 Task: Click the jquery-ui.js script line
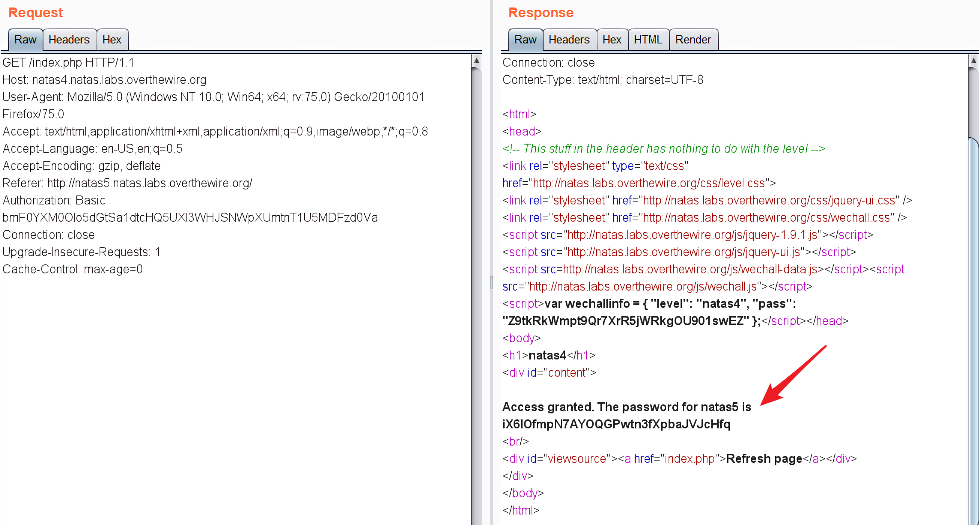pyautogui.click(x=679, y=252)
